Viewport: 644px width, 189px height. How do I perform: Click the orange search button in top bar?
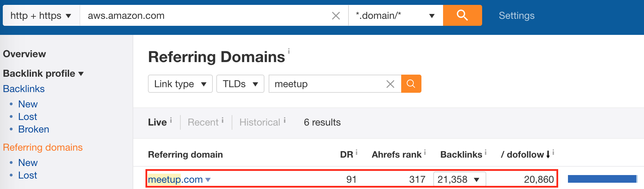[462, 15]
